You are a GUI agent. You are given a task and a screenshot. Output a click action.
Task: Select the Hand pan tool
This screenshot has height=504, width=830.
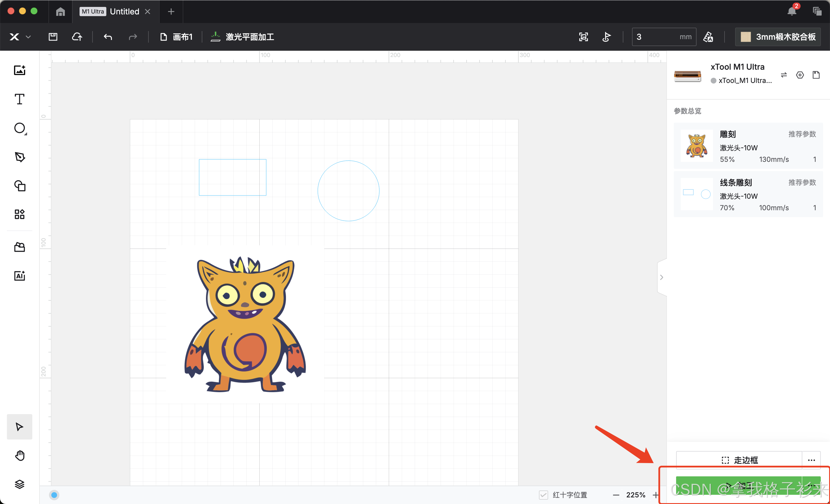tap(20, 455)
